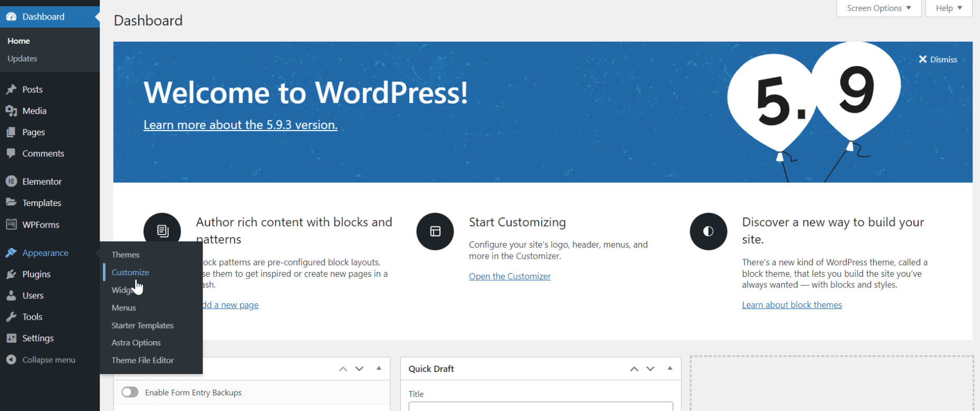Move the WPForms widget down
This screenshot has width=980, height=411.
[360, 369]
